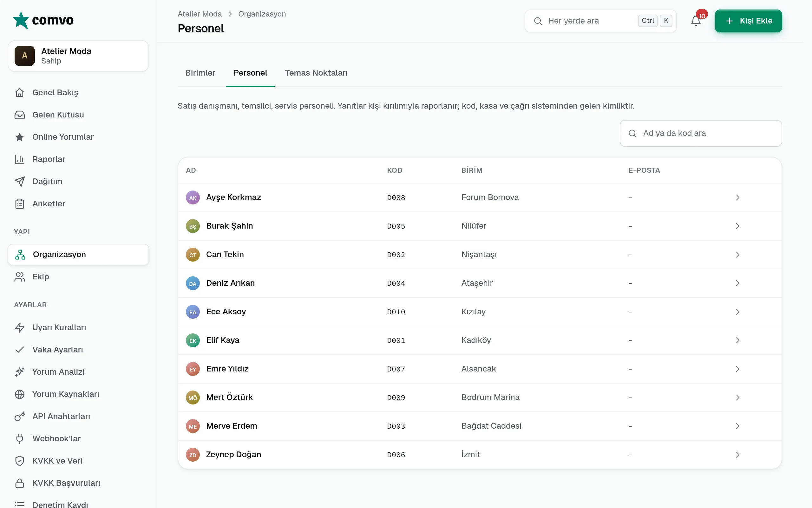Expand Ece Aksoy row chevron
Screen dimensions: 812x508
coord(737,312)
